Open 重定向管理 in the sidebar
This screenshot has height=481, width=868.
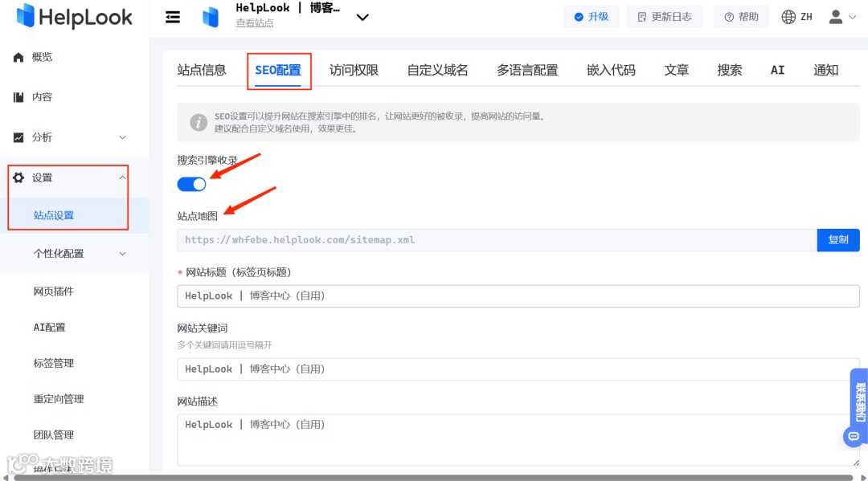pyautogui.click(x=59, y=399)
